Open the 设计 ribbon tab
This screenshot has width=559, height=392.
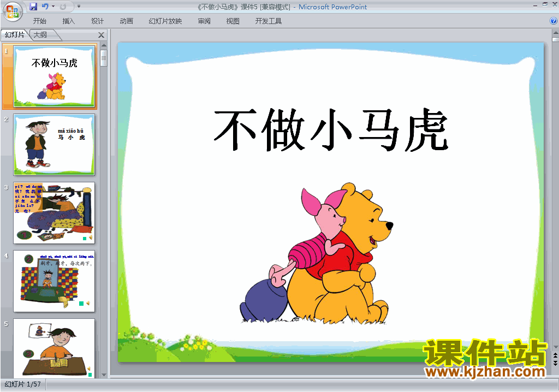coord(97,21)
